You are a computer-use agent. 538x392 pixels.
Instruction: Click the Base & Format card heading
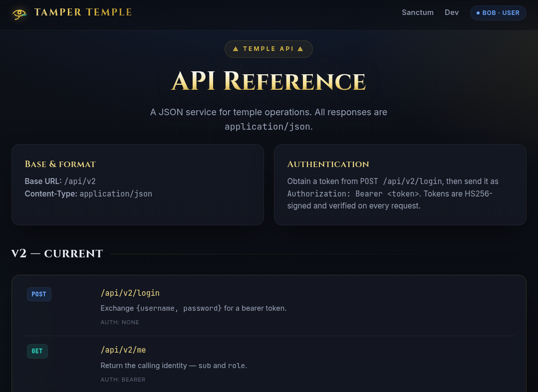pos(60,164)
